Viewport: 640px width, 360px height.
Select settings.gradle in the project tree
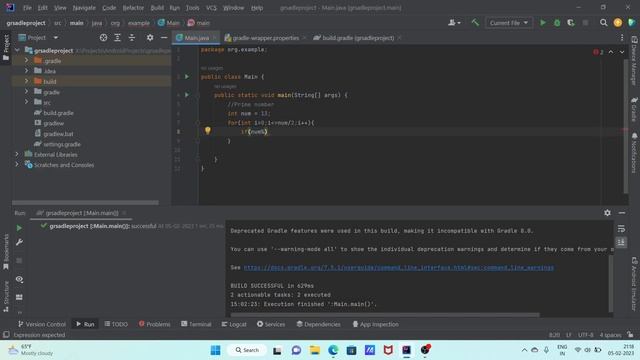(x=61, y=144)
